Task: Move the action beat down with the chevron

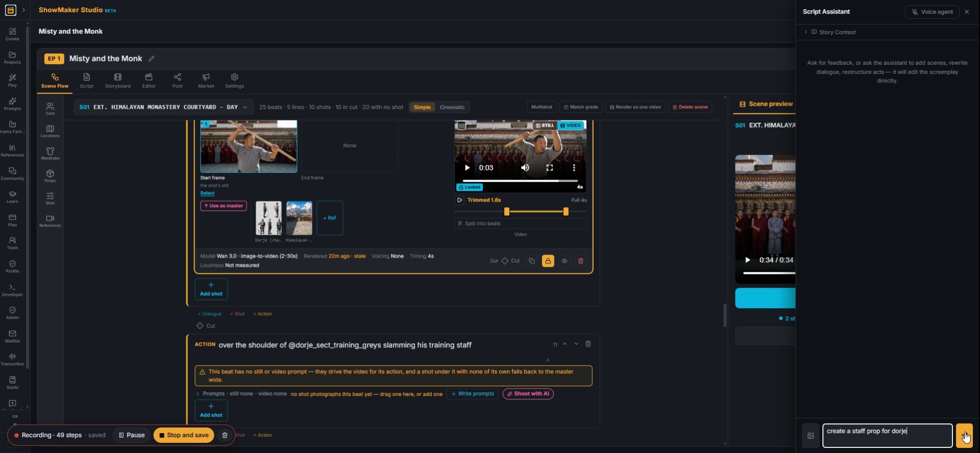Action: [576, 344]
